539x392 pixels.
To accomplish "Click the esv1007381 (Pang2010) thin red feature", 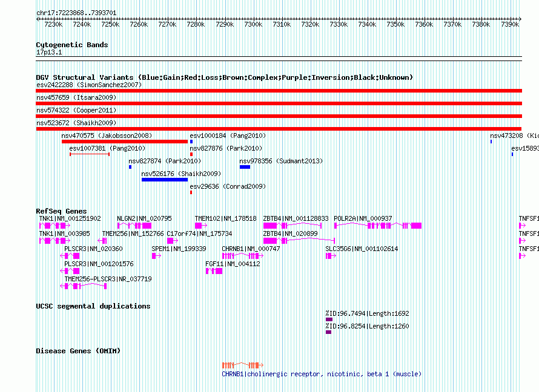I will pos(90,154).
